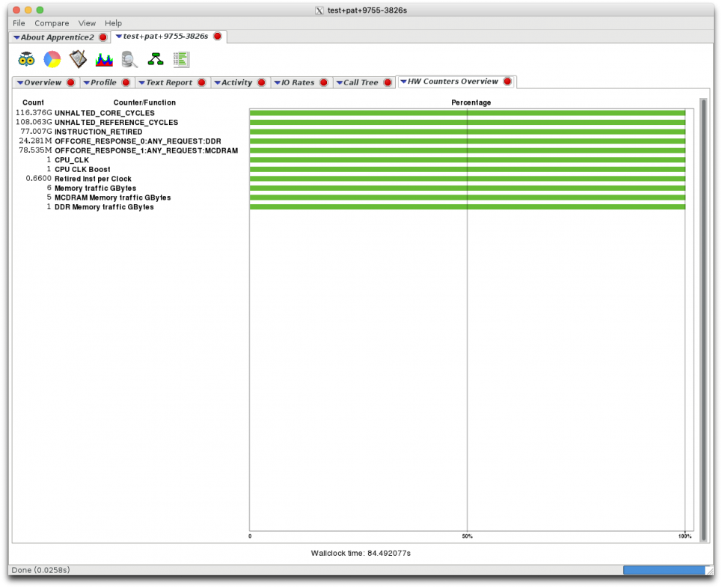Click the HW Counters list icon
This screenshot has width=722, height=588.
click(x=181, y=59)
